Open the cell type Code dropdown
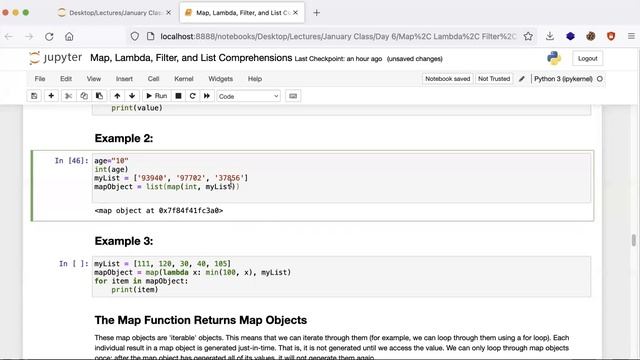Screen dimensions: 640x360 pyautogui.click(x=248, y=96)
